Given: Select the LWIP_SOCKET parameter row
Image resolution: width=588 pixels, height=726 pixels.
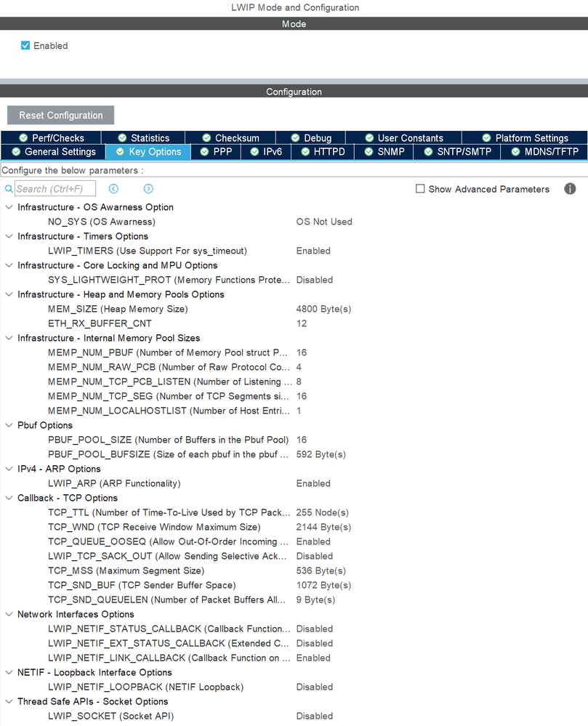Looking at the screenshot, I should coord(294,716).
